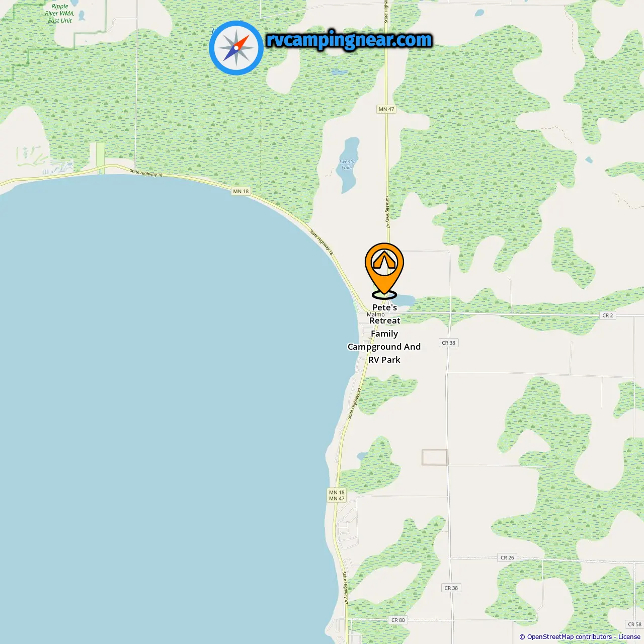Viewport: 644px width, 644px height.
Task: Click the CR 58 road shield
Action: (634, 624)
